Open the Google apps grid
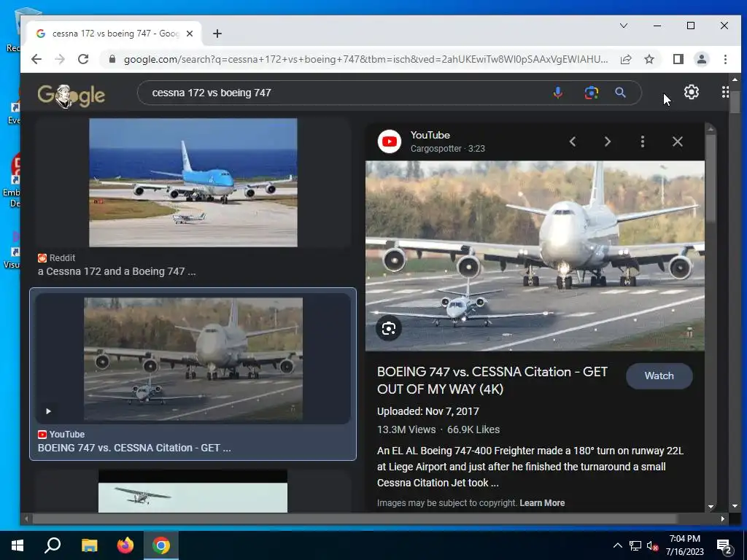747x560 pixels. click(725, 92)
